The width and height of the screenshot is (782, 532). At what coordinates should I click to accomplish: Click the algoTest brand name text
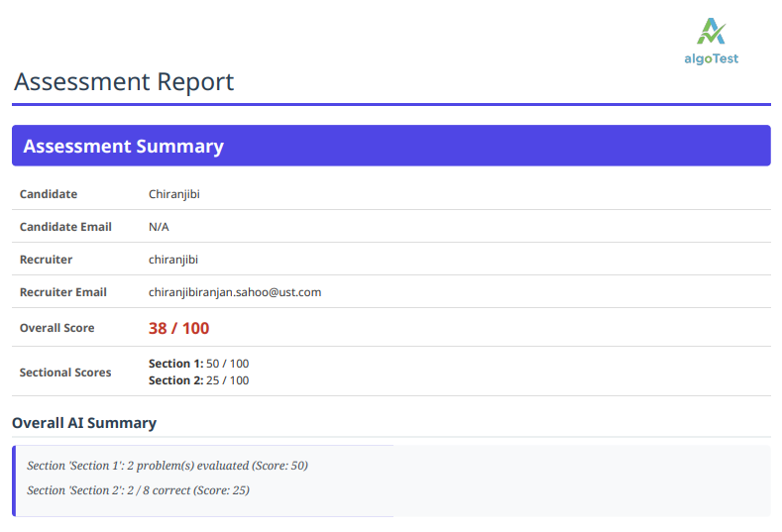tap(712, 58)
